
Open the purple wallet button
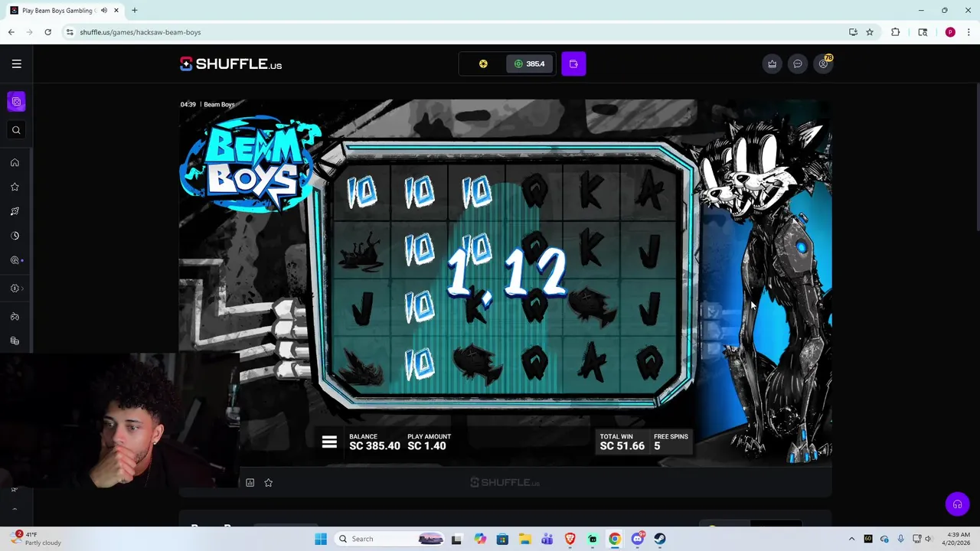(573, 64)
